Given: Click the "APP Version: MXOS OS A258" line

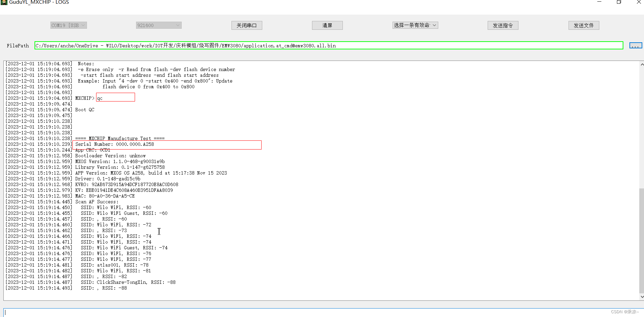Looking at the screenshot, I should click(x=151, y=173).
